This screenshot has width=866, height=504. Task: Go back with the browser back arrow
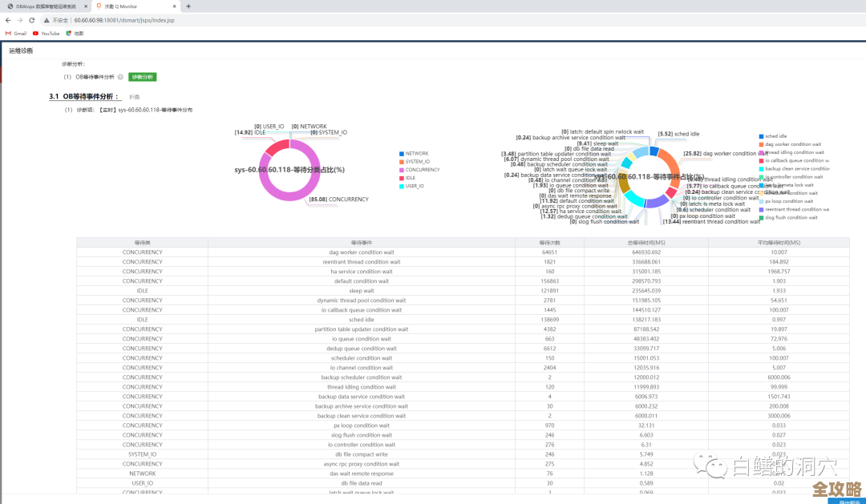8,20
